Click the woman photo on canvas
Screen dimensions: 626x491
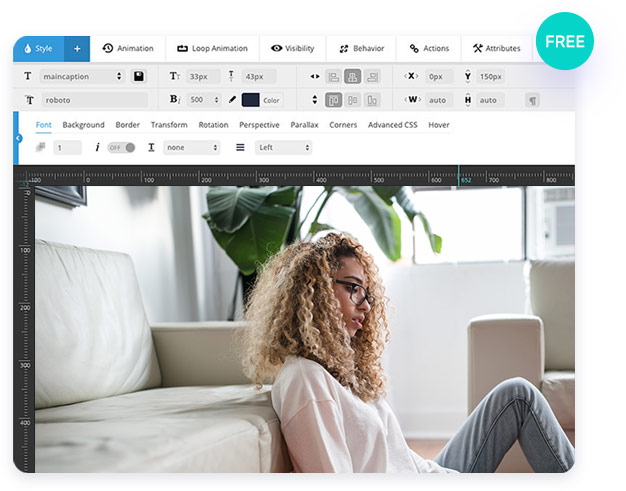[305, 329]
